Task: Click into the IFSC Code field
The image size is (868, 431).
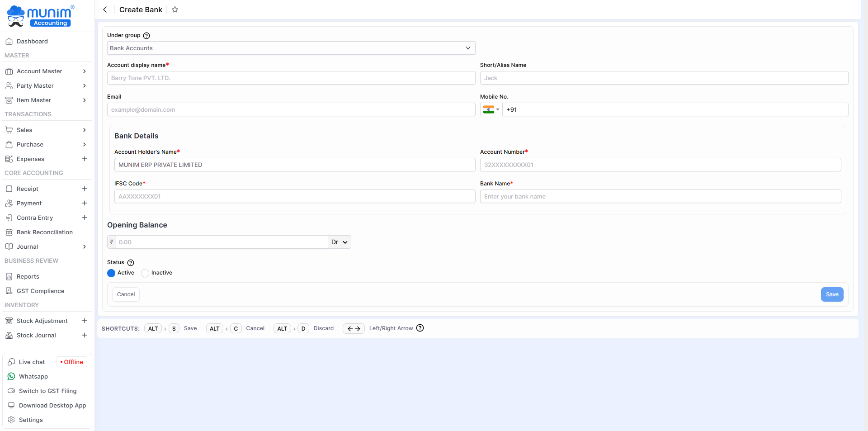Action: tap(294, 196)
